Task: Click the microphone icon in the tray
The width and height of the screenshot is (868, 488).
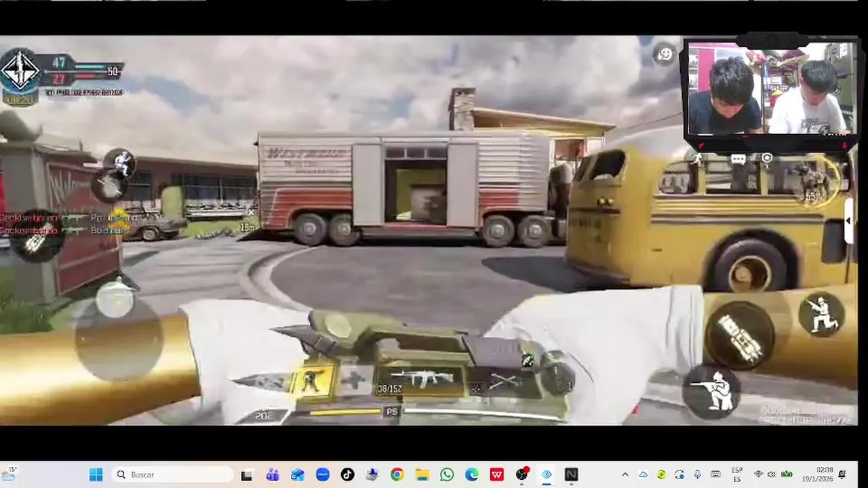Action: [x=697, y=474]
